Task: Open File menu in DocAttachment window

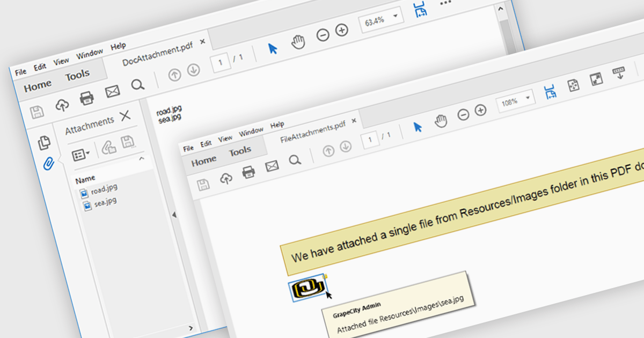Action: pyautogui.click(x=20, y=71)
